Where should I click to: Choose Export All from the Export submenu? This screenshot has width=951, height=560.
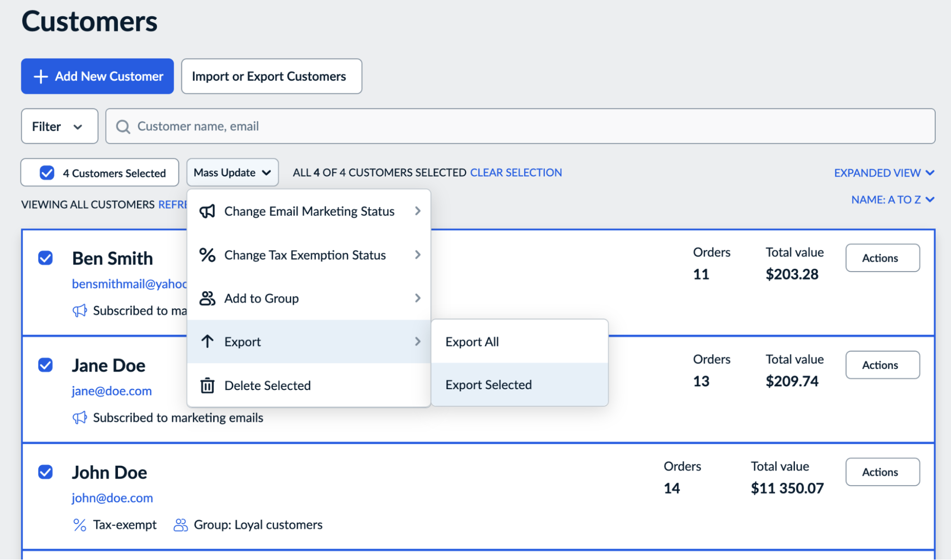click(x=471, y=341)
